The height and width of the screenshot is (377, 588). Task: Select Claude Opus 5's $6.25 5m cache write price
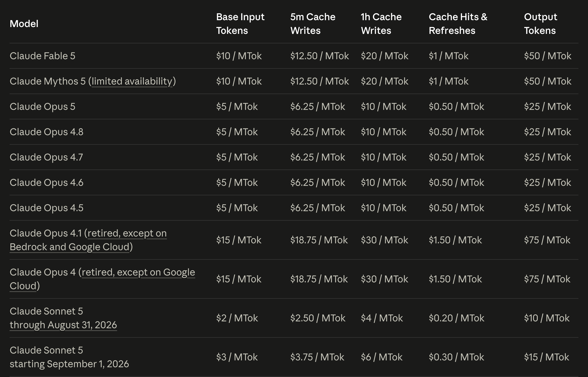[318, 106]
